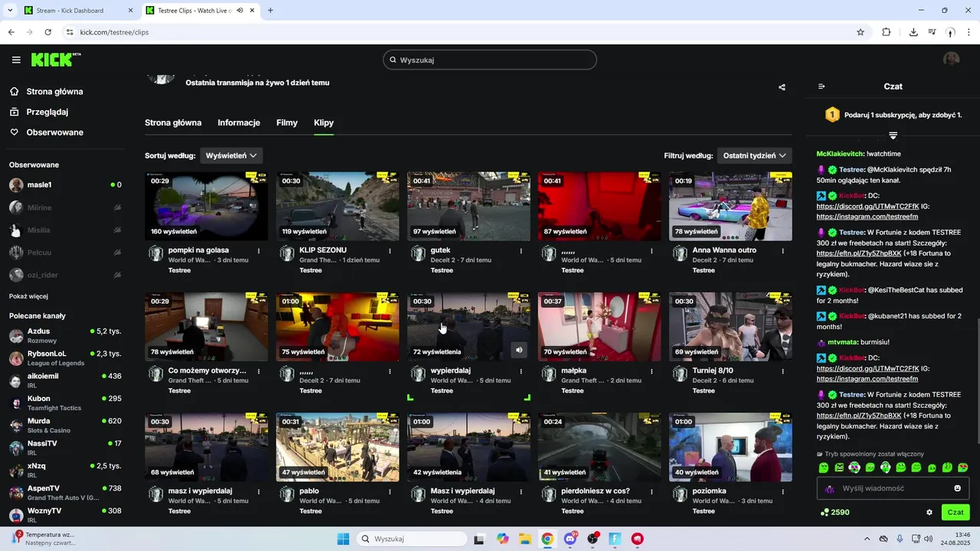Open the more options menu for Turniej 8/10 clip
This screenshot has width=980, height=551.
pos(783,371)
